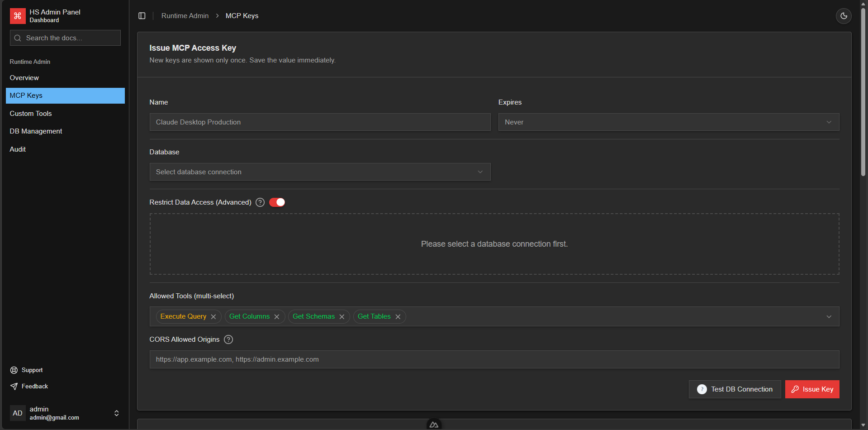Focus the Search the docs field
The image size is (868, 430).
(65, 38)
